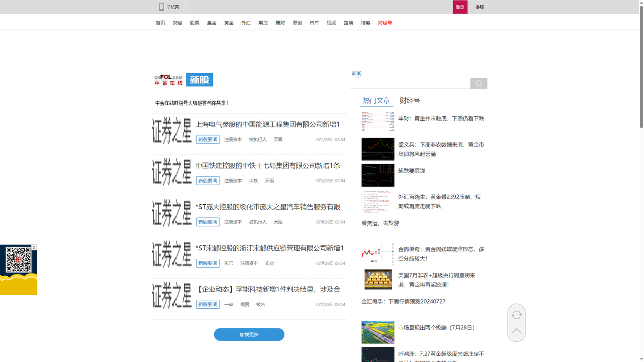Click the blue 新股 channel badge
Viewport: 644px width, 362px height.
pyautogui.click(x=199, y=80)
